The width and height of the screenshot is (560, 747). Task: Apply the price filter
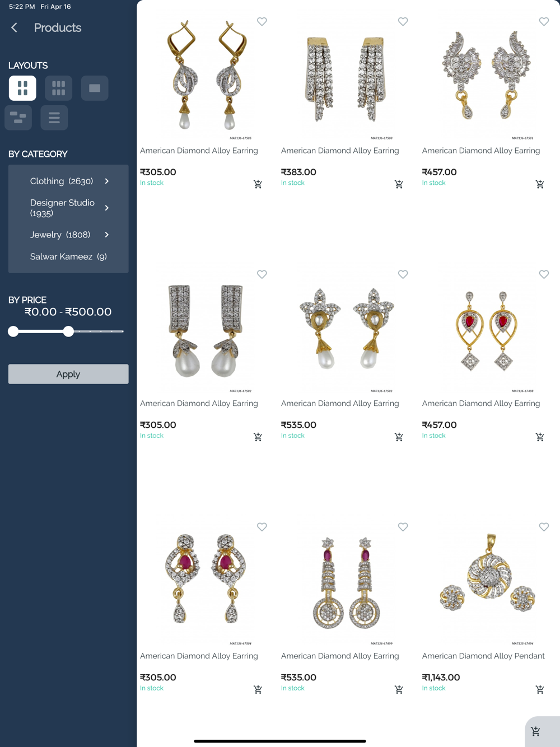pyautogui.click(x=68, y=374)
